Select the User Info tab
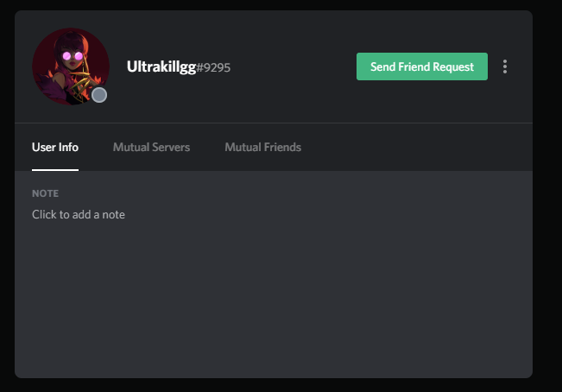This screenshot has height=392, width=562. 55,148
